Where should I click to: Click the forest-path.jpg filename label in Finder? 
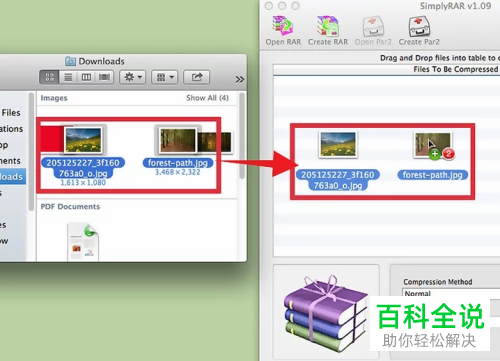(178, 163)
